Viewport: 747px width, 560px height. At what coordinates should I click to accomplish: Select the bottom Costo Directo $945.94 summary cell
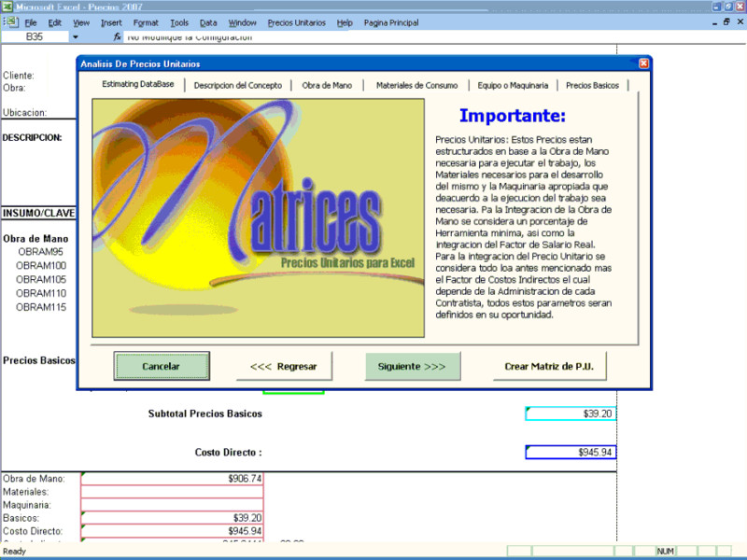[x=172, y=531]
